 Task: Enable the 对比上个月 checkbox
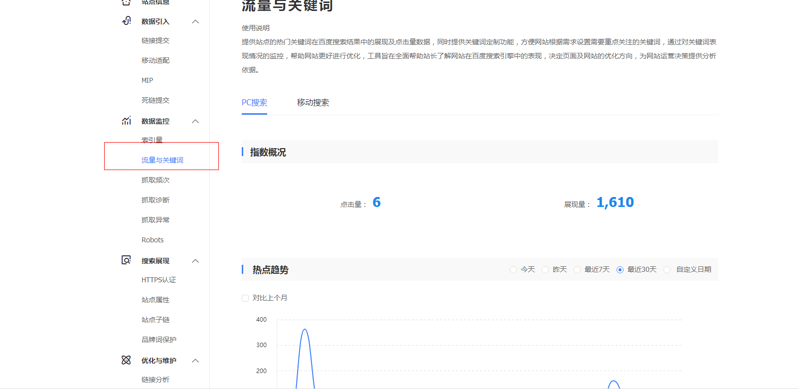click(x=245, y=298)
